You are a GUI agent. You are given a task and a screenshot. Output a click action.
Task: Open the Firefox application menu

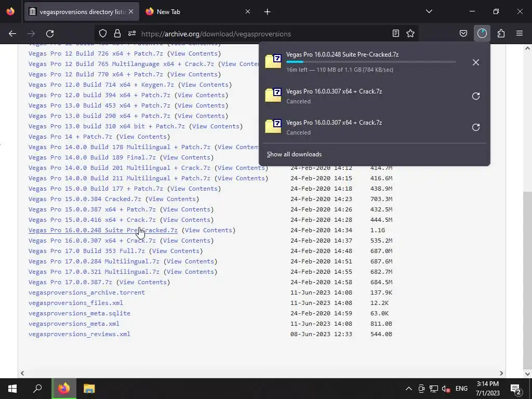520,34
